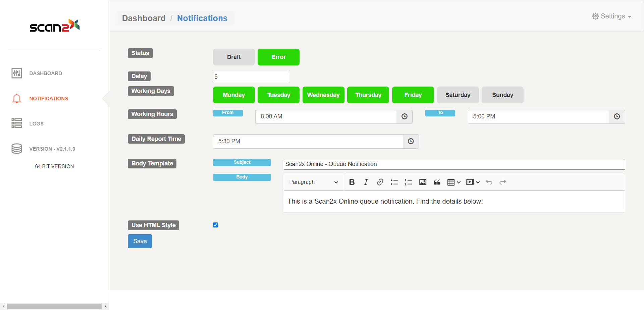Viewport: 644px width, 310px height.
Task: Save the notification settings
Action: pos(140,241)
